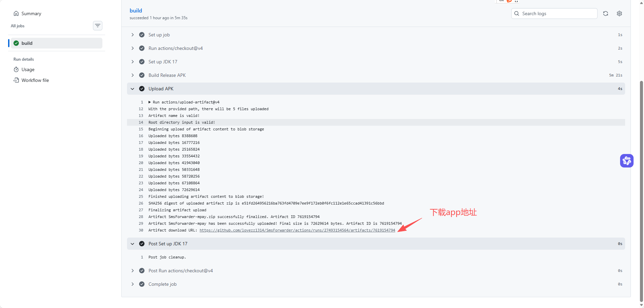Open the Workflow file

point(35,80)
